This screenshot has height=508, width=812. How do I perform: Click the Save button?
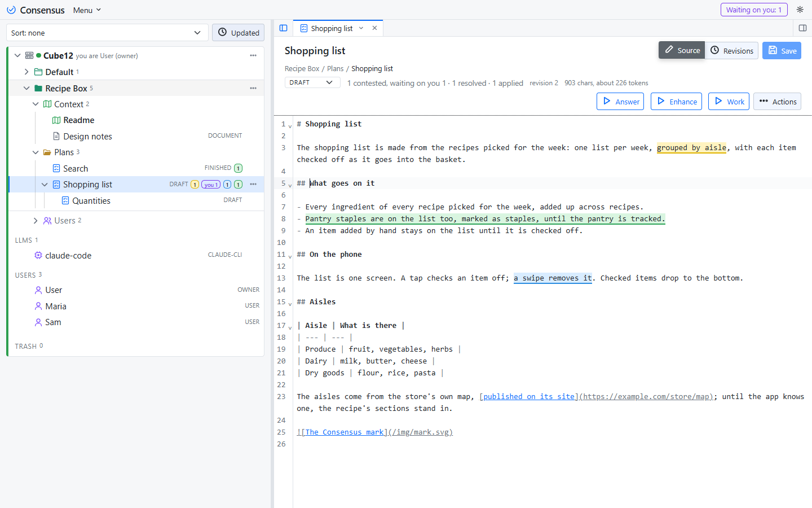[782, 50]
